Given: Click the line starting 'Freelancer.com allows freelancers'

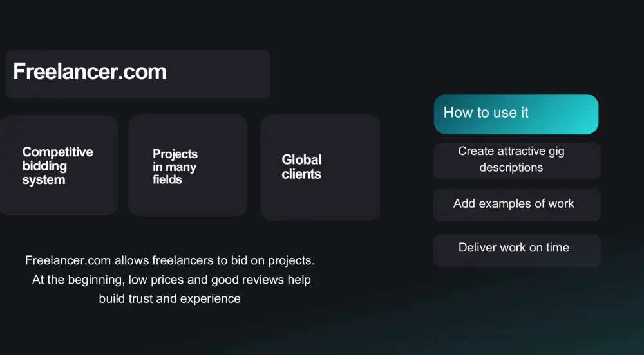Looking at the screenshot, I should (170, 260).
